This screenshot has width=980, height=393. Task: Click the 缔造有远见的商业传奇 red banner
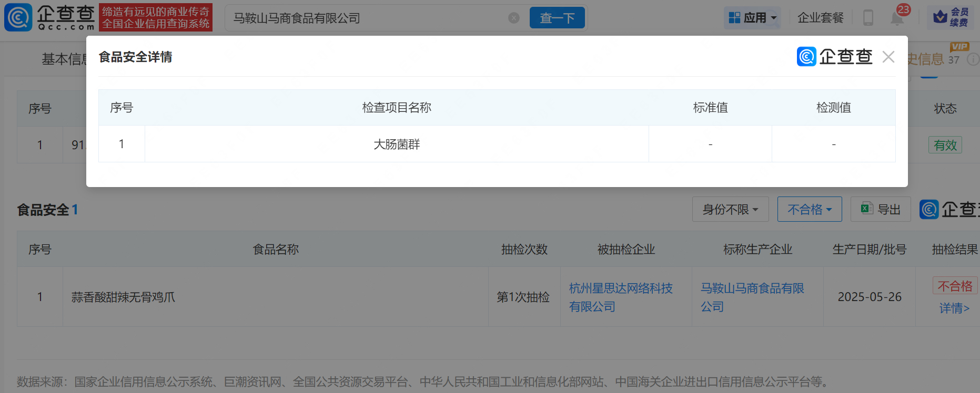[156, 17]
